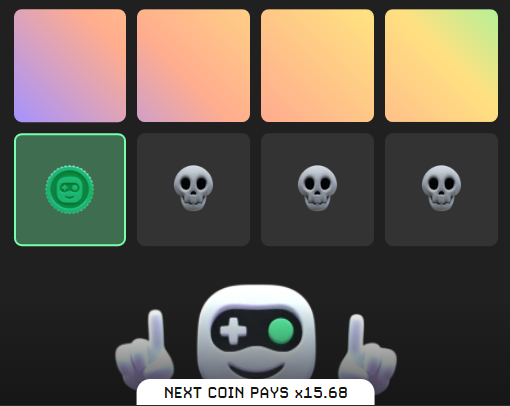Pick the yellow-green gradient tile ending the top row
This screenshot has width=510, height=406.
[441, 66]
